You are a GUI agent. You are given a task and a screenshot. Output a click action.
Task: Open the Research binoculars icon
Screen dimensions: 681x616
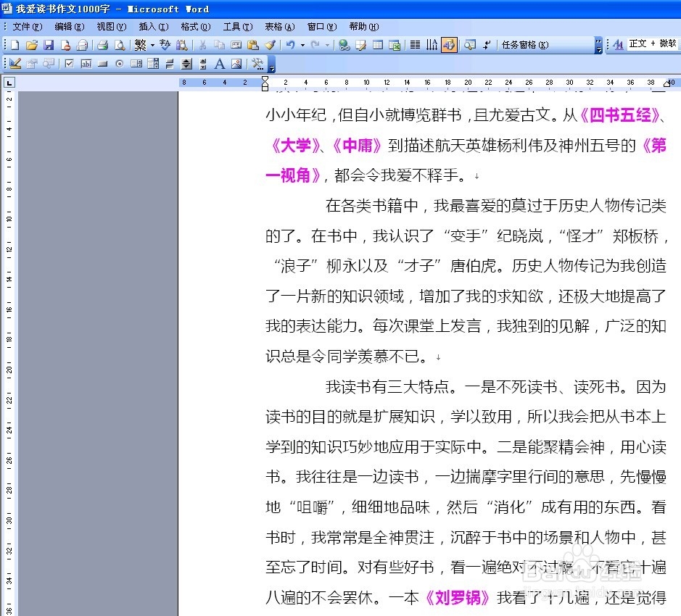point(182,45)
